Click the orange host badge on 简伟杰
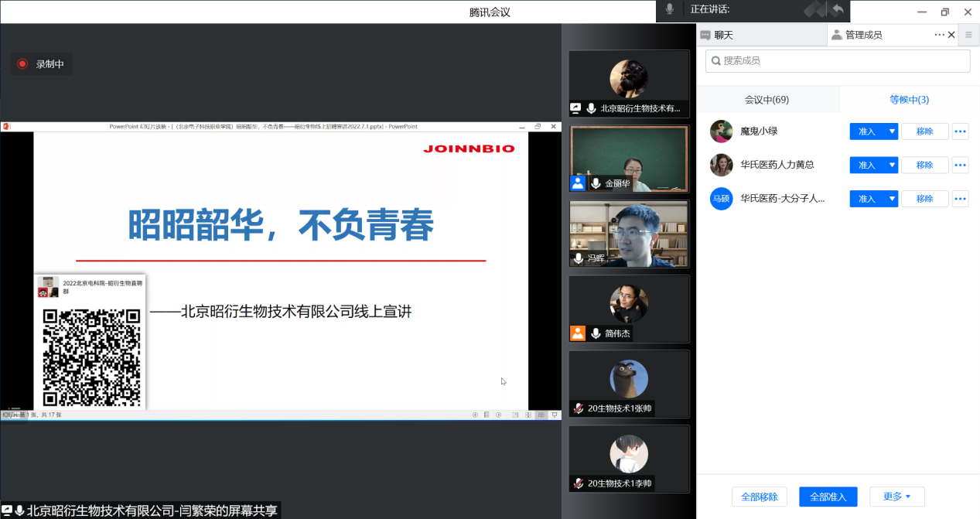 click(x=578, y=333)
